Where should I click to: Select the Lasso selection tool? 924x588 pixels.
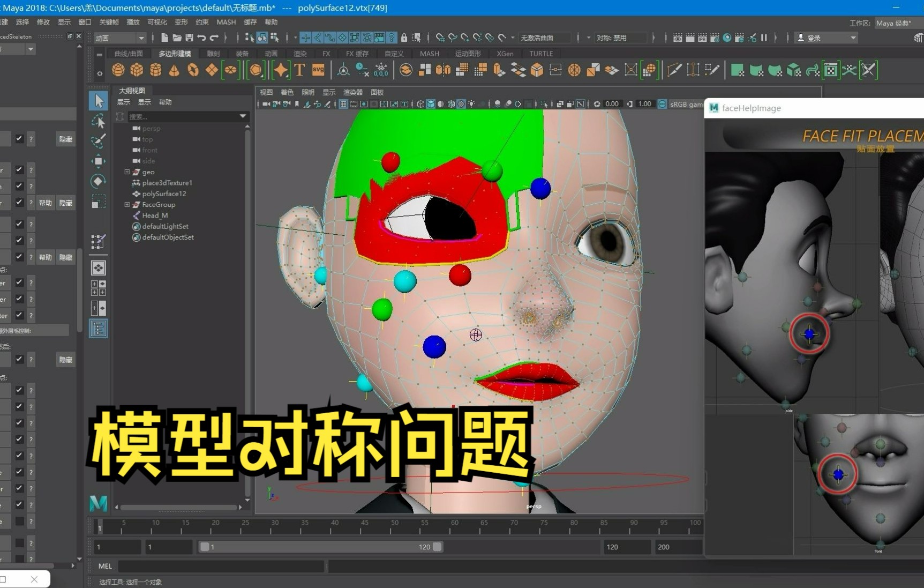99,121
